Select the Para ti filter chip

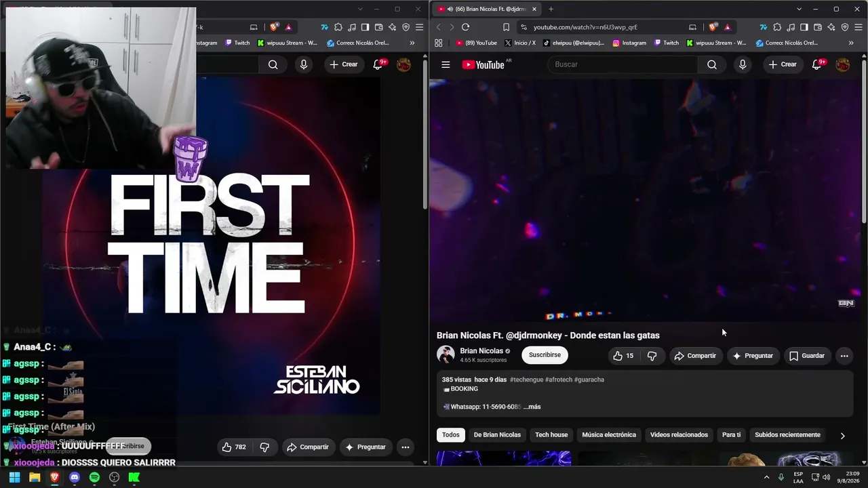[x=732, y=435]
